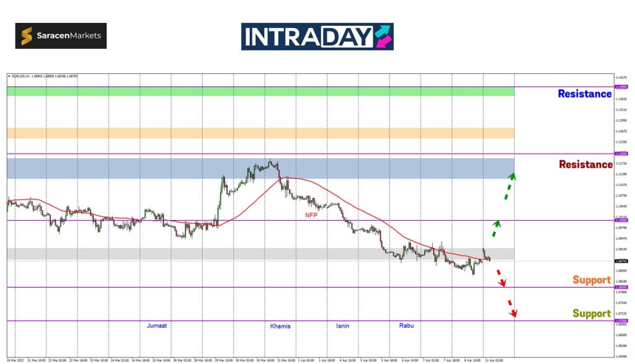Click the red NFP annotation text
This screenshot has width=635, height=364.
[x=313, y=215]
